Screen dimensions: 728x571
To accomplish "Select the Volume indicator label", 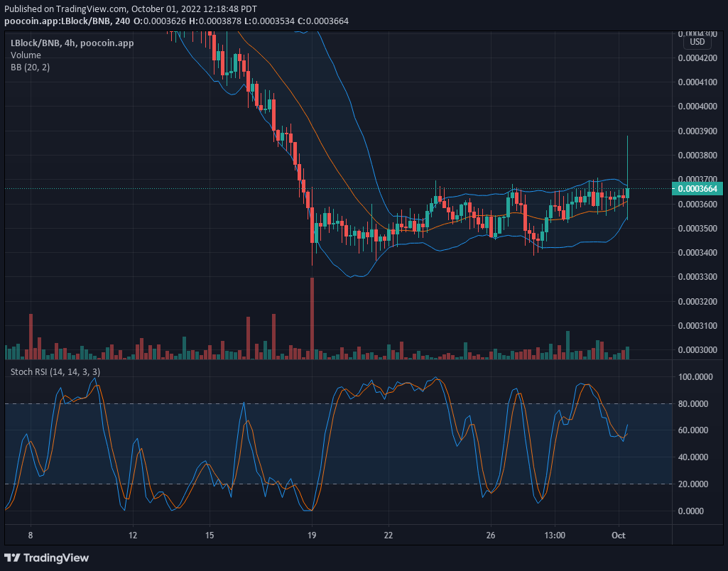I will [26, 55].
